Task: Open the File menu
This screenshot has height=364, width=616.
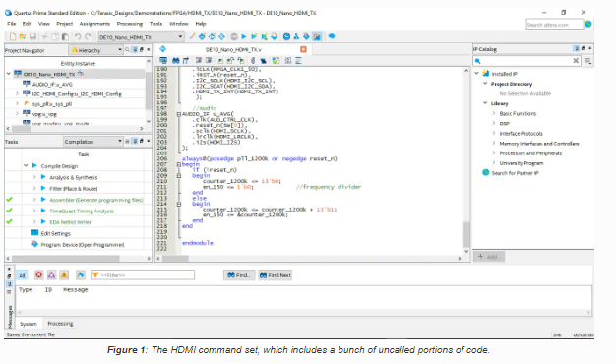Action: point(12,24)
